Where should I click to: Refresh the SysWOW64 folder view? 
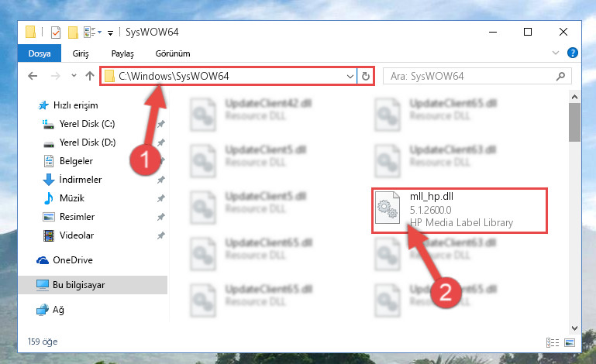tap(366, 77)
